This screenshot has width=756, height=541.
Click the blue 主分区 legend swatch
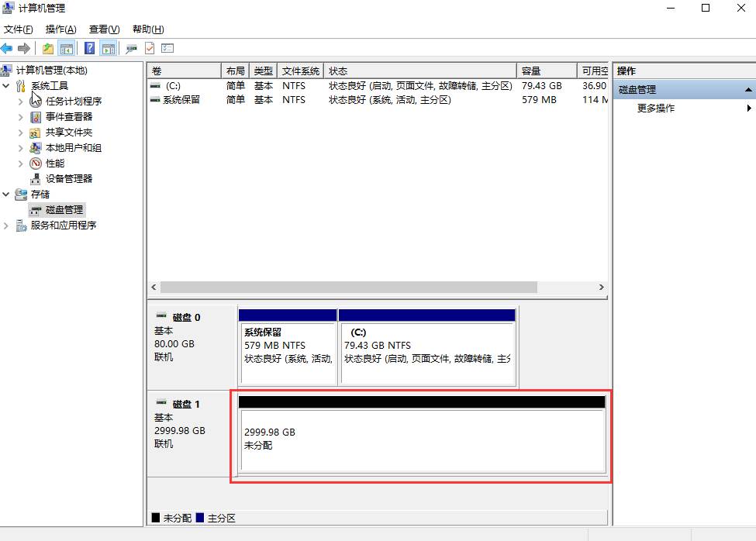click(x=199, y=518)
